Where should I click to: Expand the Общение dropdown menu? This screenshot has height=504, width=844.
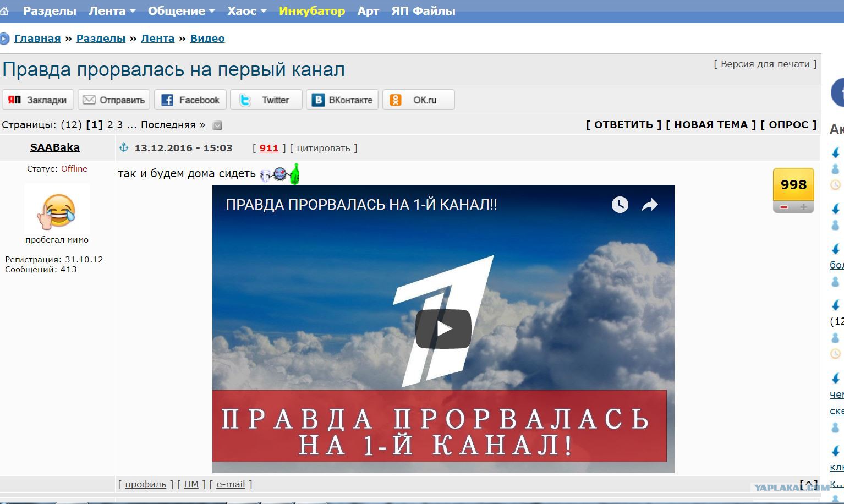point(181,11)
